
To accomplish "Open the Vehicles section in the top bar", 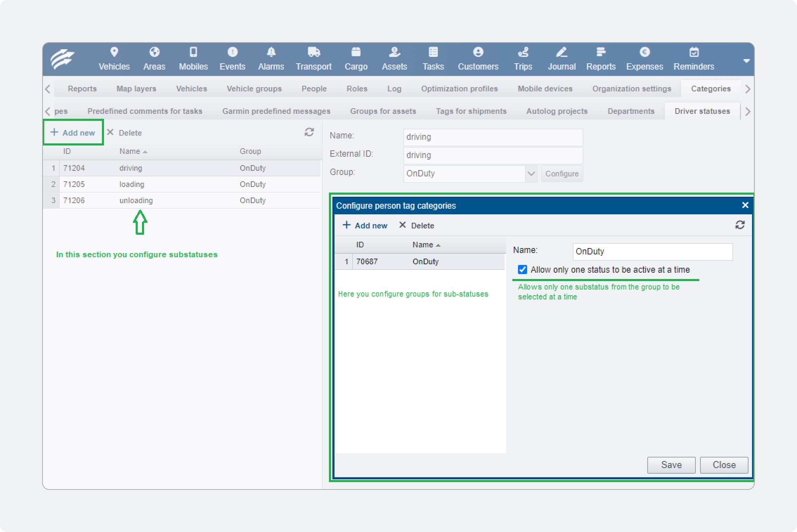I will coord(114,59).
